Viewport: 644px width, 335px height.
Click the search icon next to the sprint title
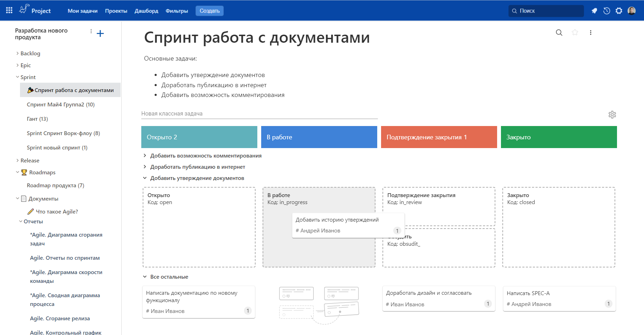[559, 32]
